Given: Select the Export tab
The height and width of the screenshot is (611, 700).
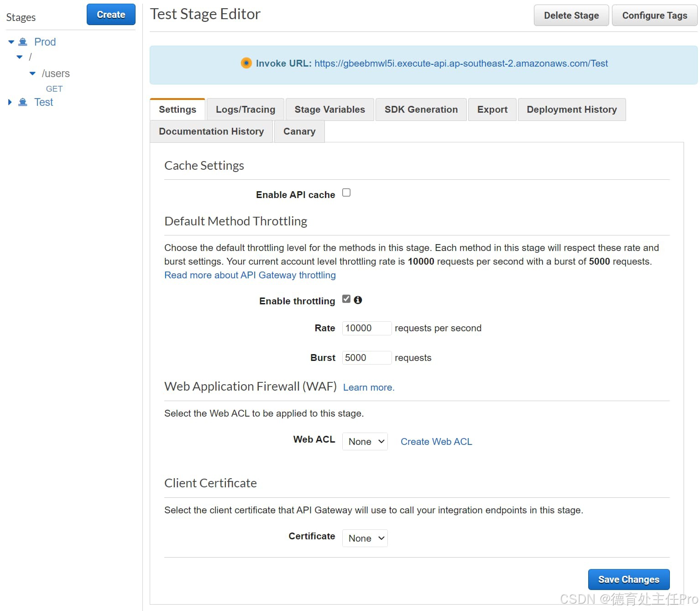Looking at the screenshot, I should coord(492,110).
